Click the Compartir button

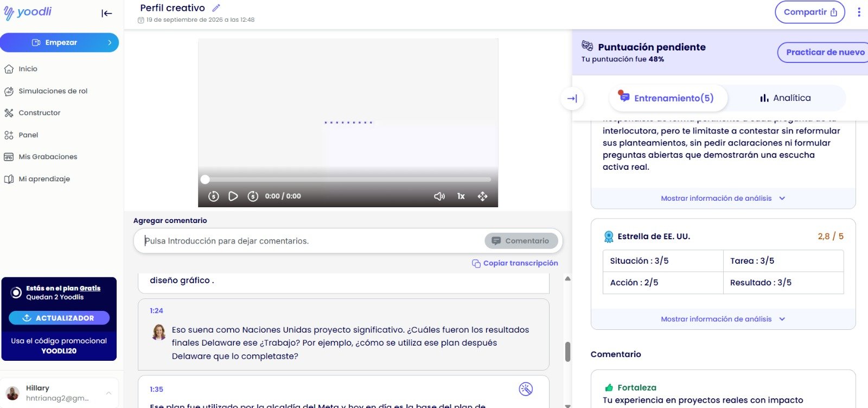coord(810,12)
